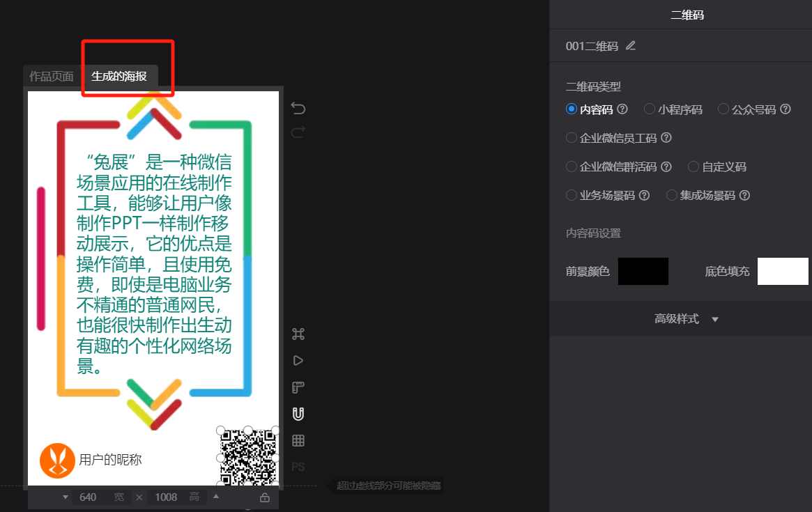Screen dimensions: 812x512
Task: Click up arrow right of height field
Action: (x=216, y=497)
